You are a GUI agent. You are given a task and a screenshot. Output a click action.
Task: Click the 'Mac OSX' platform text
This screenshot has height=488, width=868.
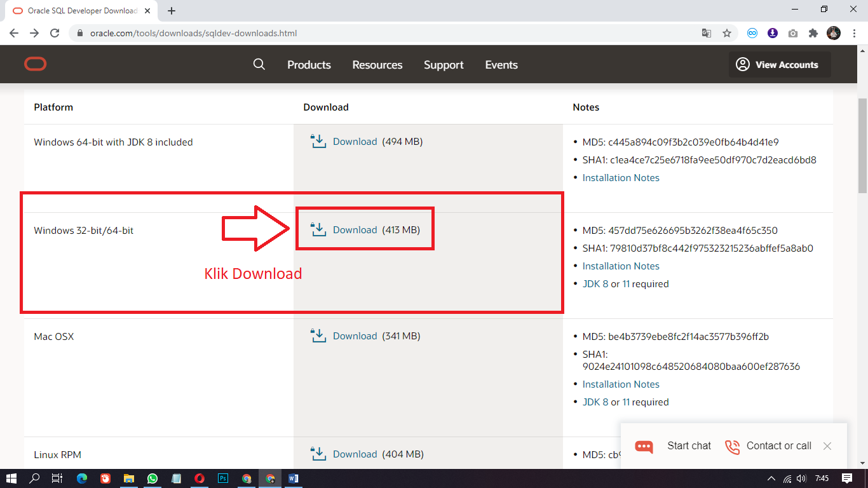54,337
